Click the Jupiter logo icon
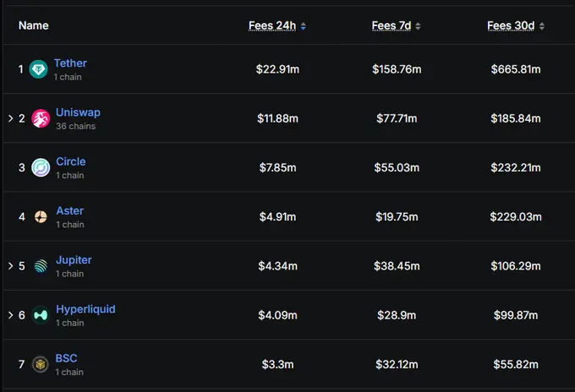The height and width of the screenshot is (392, 575). pos(40,266)
